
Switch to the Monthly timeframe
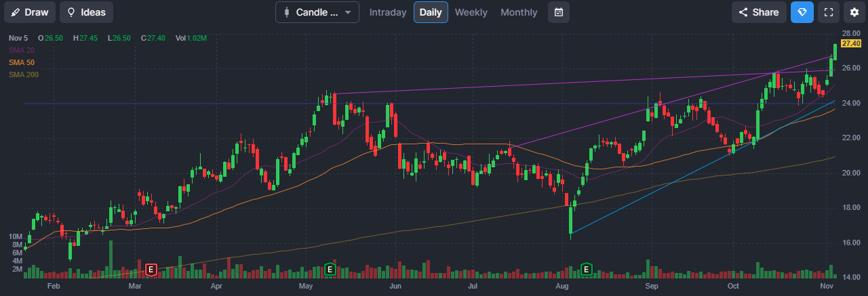pos(519,12)
